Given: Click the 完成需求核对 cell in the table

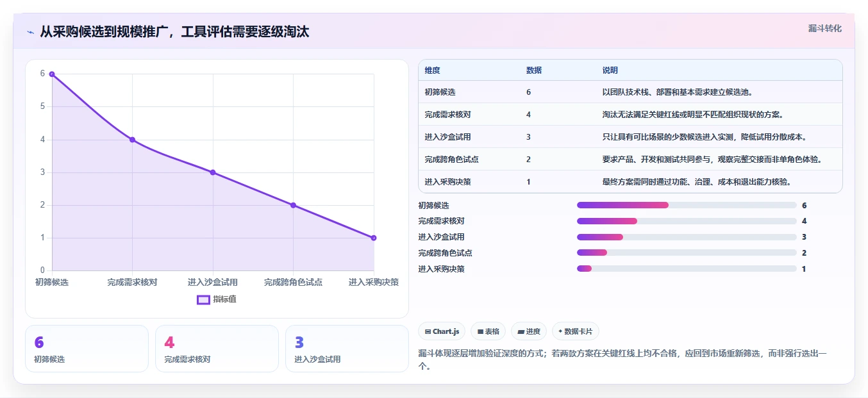Looking at the screenshot, I should click(x=447, y=115).
